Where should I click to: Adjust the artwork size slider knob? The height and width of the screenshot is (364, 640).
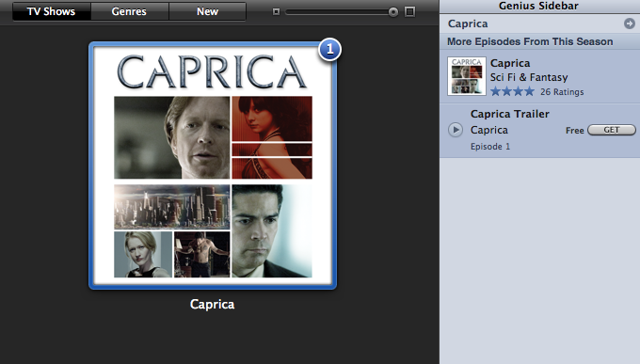pos(393,12)
